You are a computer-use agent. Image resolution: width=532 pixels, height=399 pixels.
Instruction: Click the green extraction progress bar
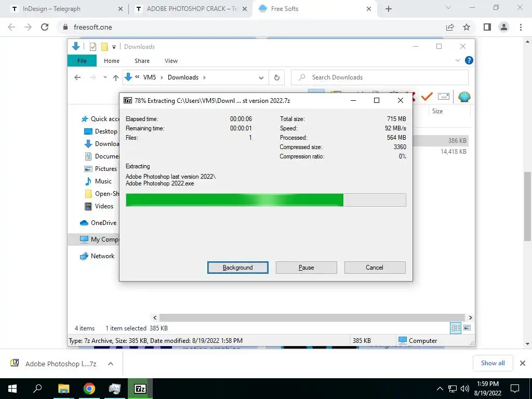pyautogui.click(x=265, y=200)
